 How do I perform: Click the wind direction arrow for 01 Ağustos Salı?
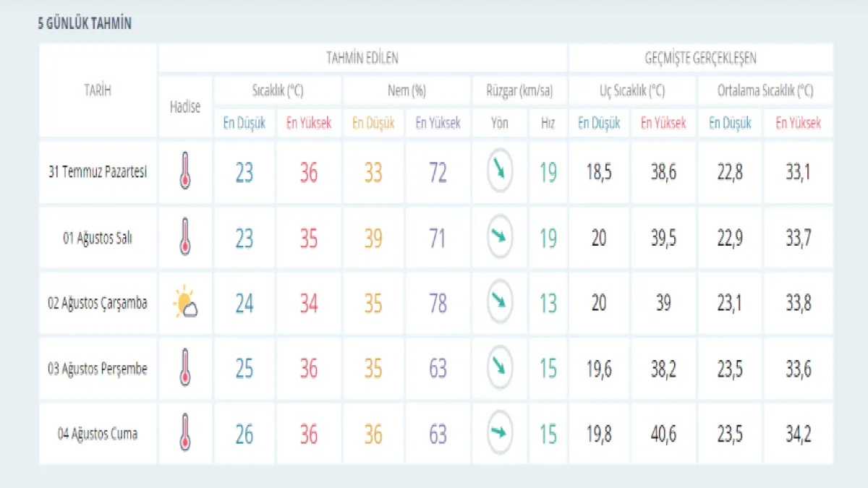coord(500,237)
